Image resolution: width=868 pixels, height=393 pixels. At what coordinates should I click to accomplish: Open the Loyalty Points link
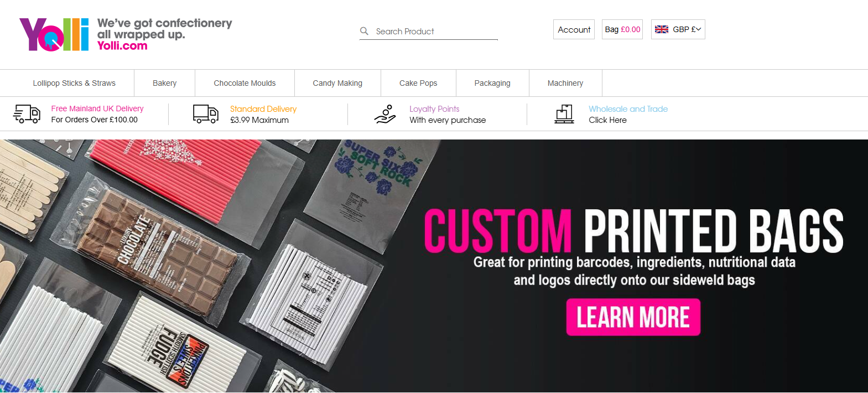click(434, 109)
